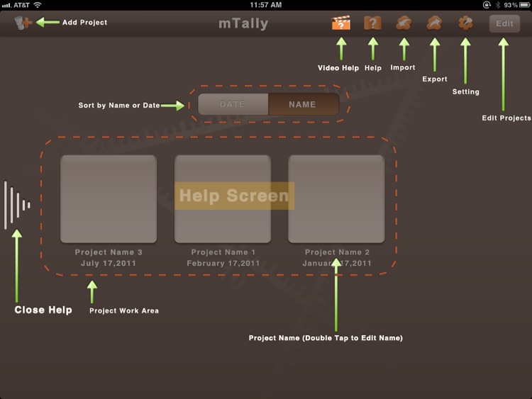The image size is (532, 399).
Task: Open Project Name 3 thumbnail
Action: click(109, 199)
